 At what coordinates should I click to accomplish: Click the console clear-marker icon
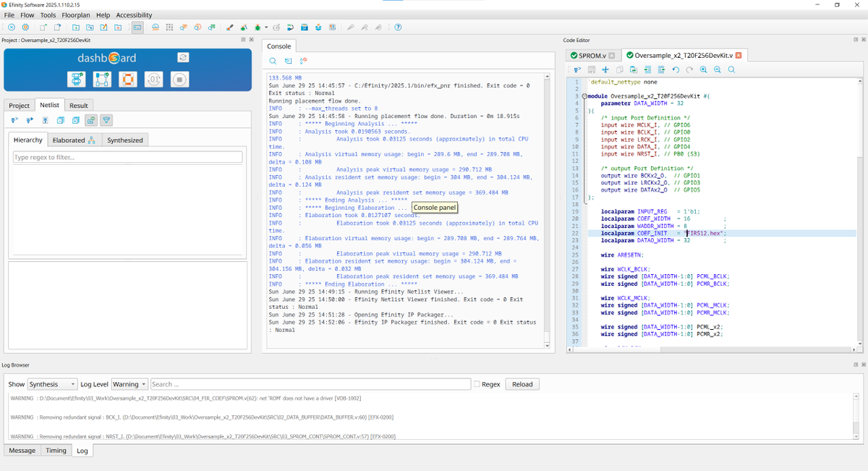[x=303, y=61]
